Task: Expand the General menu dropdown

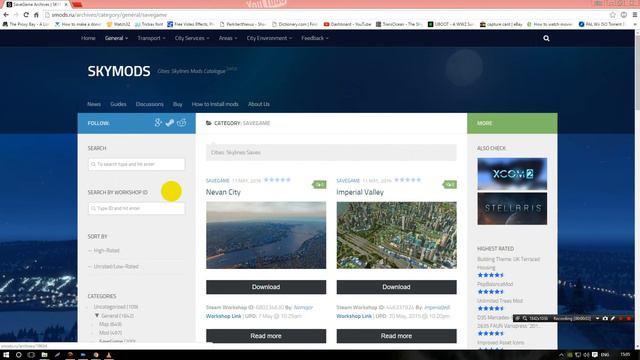Action: point(116,38)
